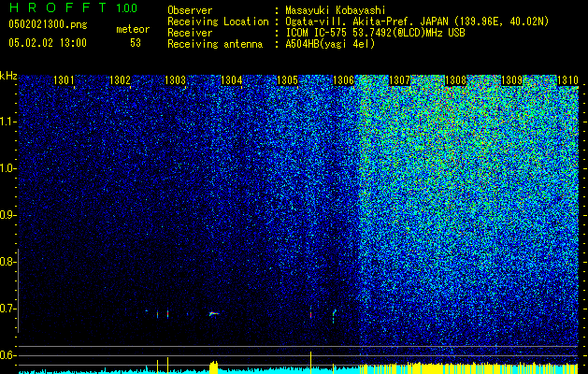Click the version number 1.0.0
The width and height of the screenshot is (588, 374).
[x=126, y=8]
